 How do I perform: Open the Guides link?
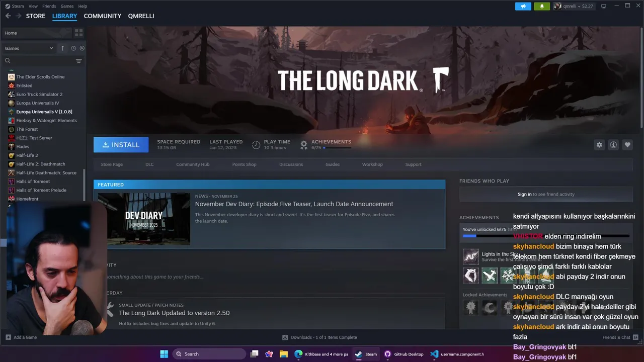(333, 164)
